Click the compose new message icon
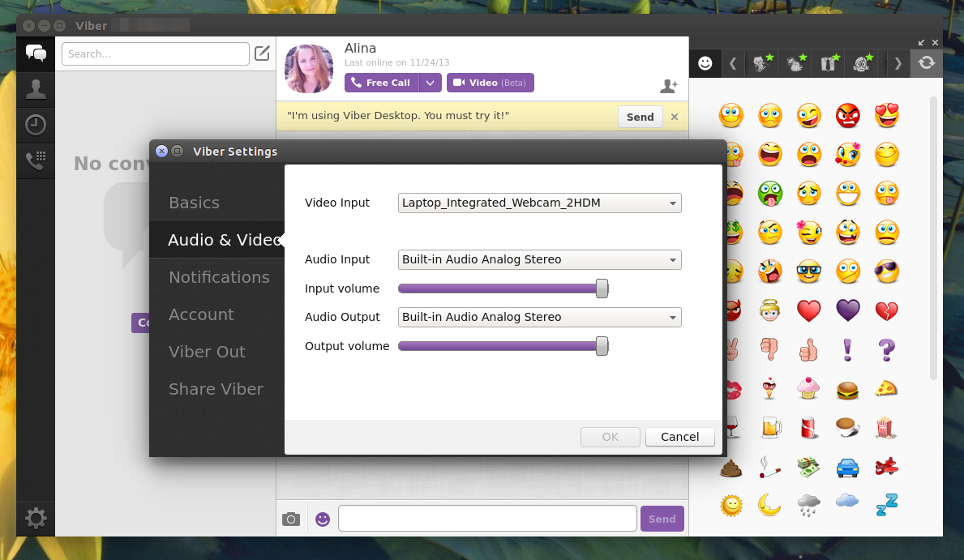Image resolution: width=964 pixels, height=560 pixels. coord(262,53)
